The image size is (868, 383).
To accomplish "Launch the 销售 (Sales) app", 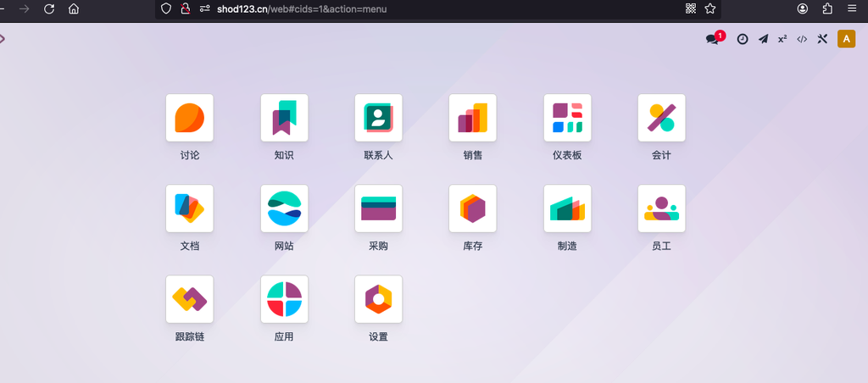I will (473, 118).
